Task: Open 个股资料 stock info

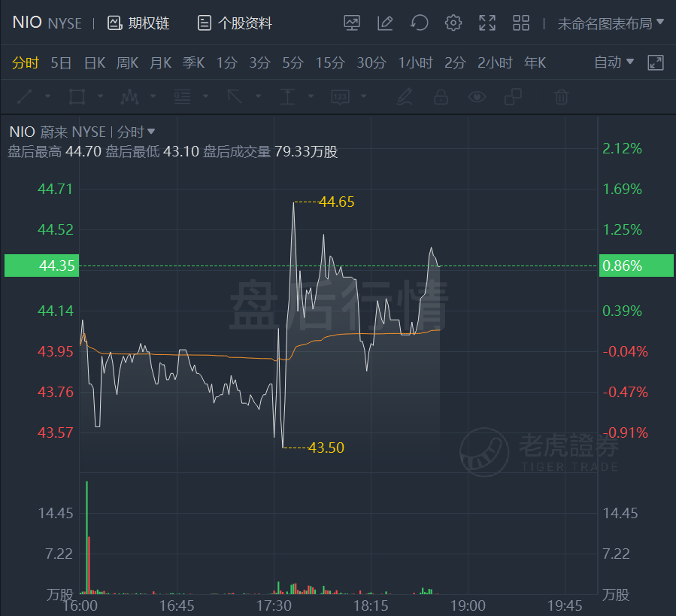Action: [x=235, y=23]
